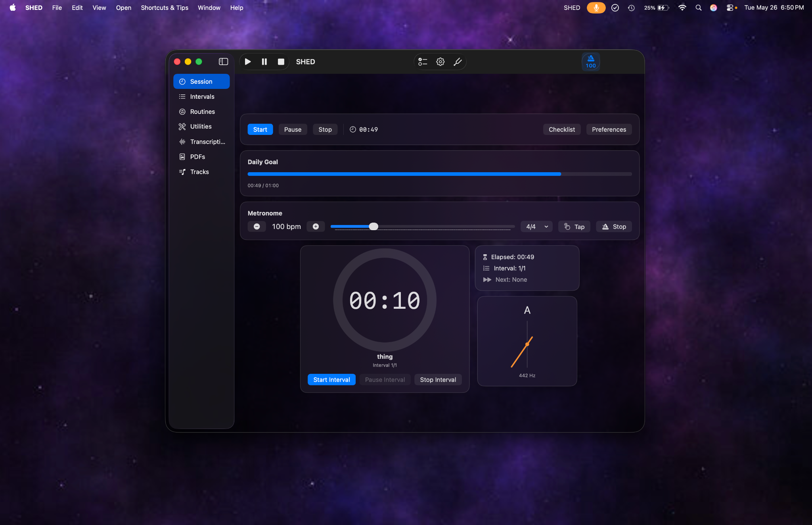Open the SHED app menu
This screenshot has width=812, height=525.
coord(34,8)
